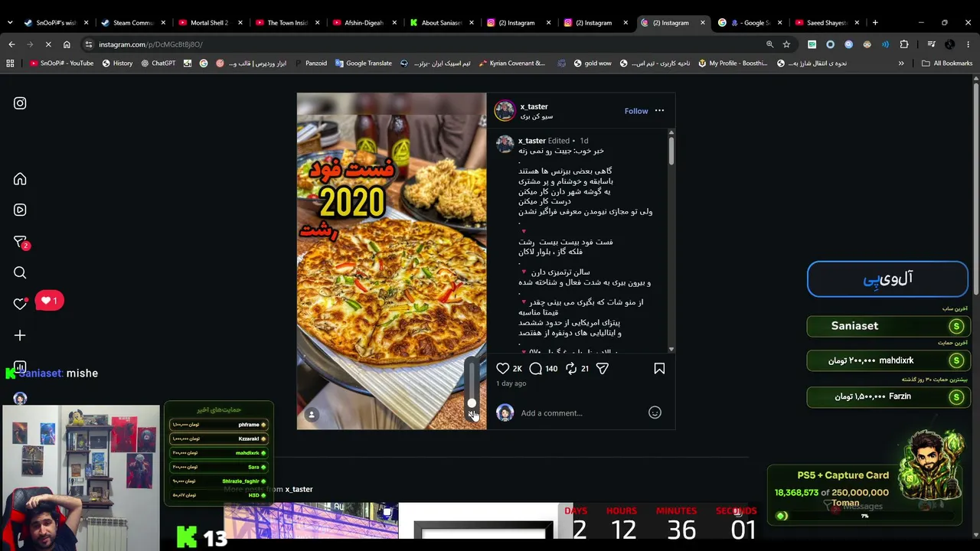The height and width of the screenshot is (551, 980).
Task: Open emoji picker in comment box
Action: [655, 412]
